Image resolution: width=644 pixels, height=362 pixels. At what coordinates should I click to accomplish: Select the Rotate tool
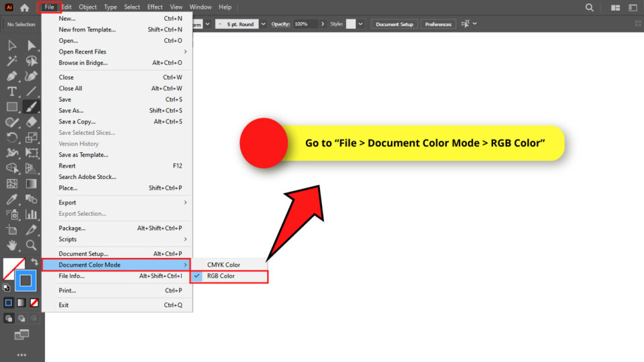pyautogui.click(x=12, y=137)
